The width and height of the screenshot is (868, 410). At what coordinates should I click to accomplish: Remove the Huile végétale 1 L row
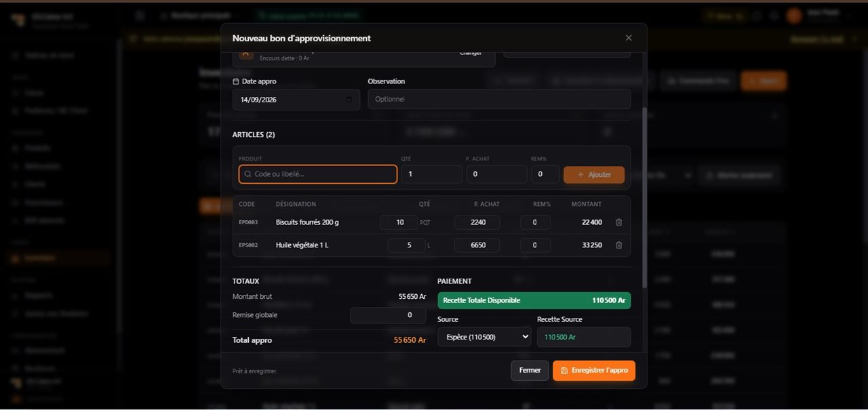pyautogui.click(x=618, y=245)
